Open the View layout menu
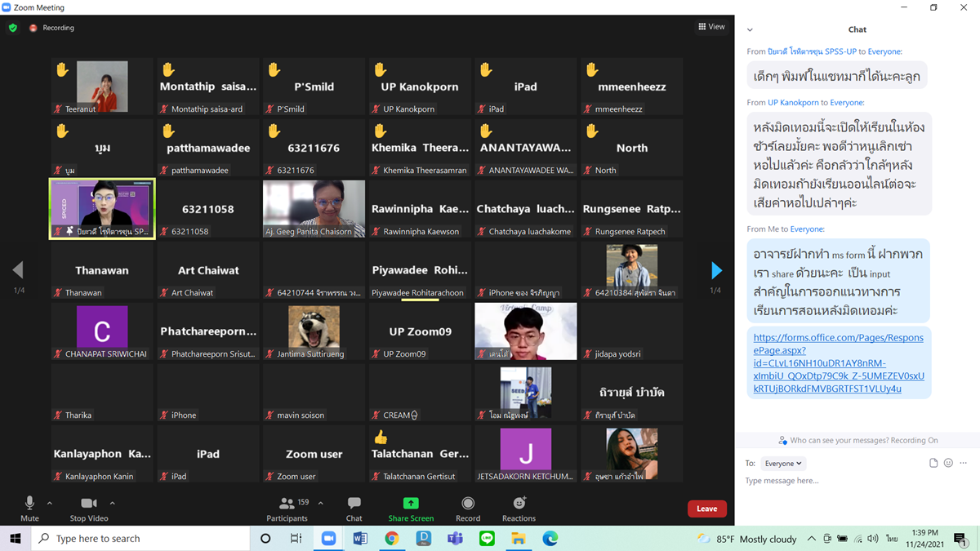 (x=711, y=27)
